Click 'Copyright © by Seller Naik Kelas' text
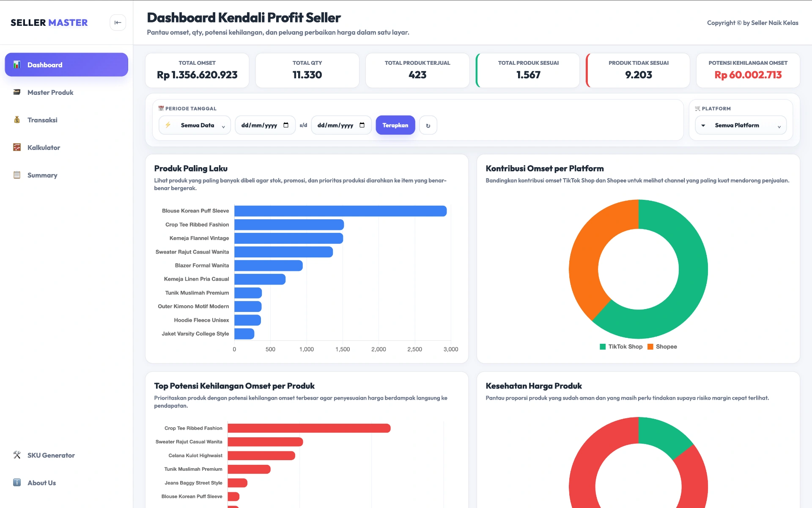Viewport: 812px width, 508px height. 753,23
